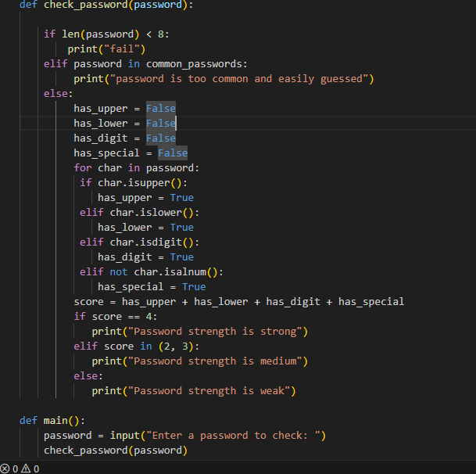The image size is (476, 474).
Task: Click the common_passwords identifier
Action: point(194,64)
